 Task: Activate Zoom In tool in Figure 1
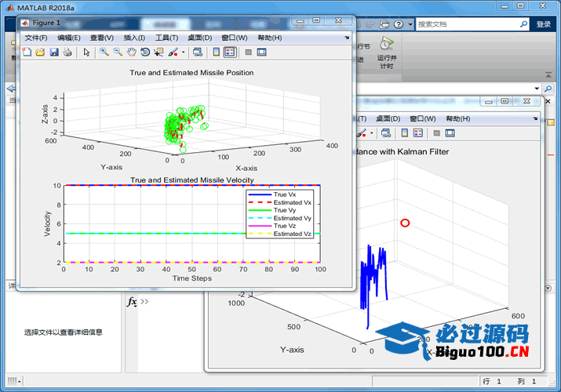click(x=104, y=53)
